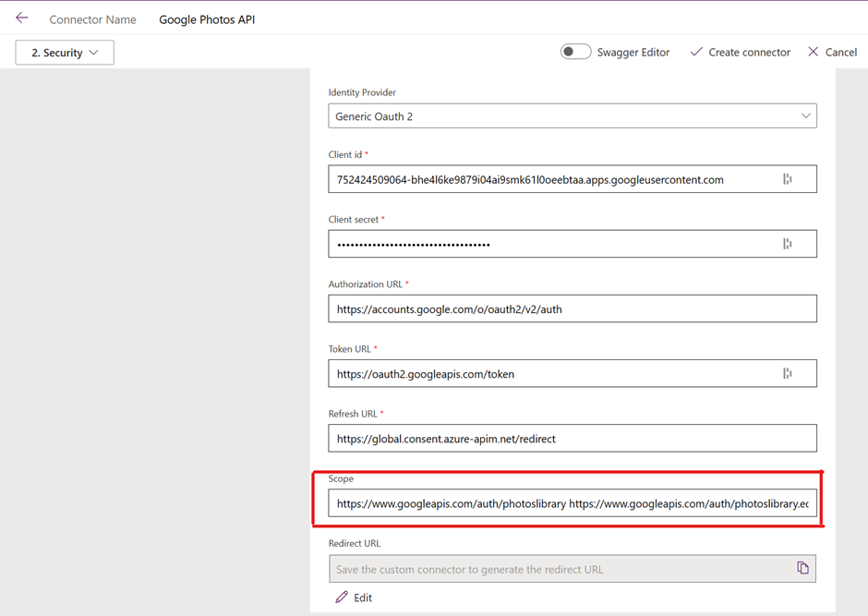Click the back arrow icon
868x616 pixels.
22,18
